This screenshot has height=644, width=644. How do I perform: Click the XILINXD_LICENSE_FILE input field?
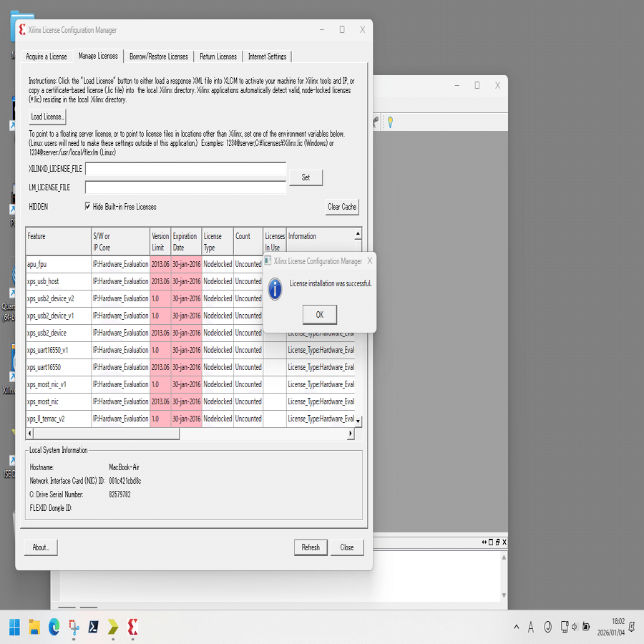pyautogui.click(x=185, y=169)
